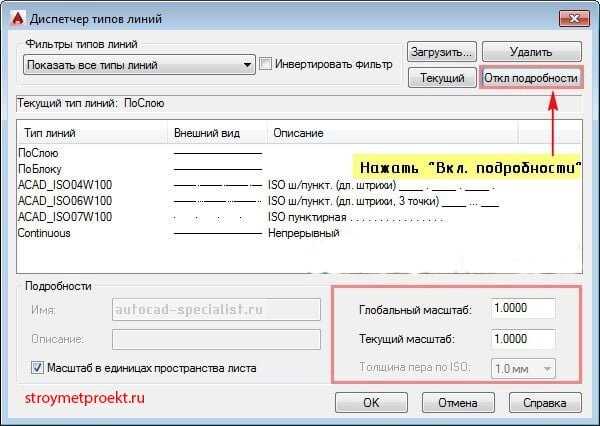Image resolution: width=600 pixels, height=426 pixels.
Task: Click the ACAD_ISO04W100 line appearance preview
Action: pyautogui.click(x=217, y=185)
